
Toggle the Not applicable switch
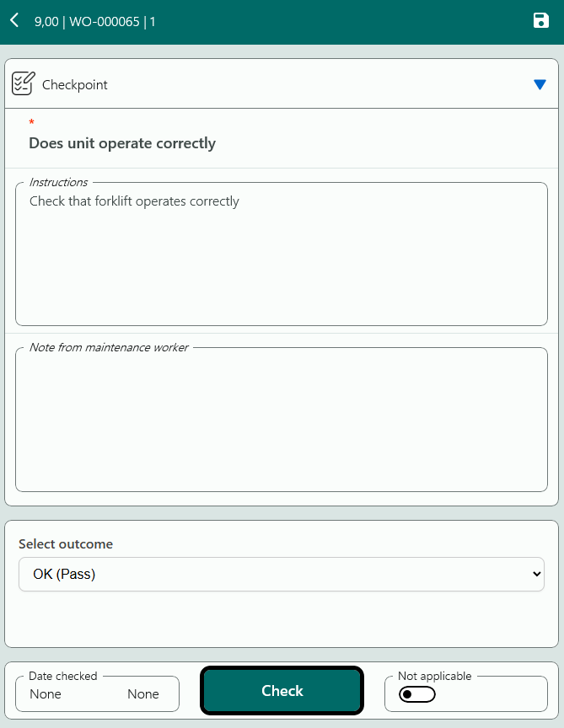[416, 694]
